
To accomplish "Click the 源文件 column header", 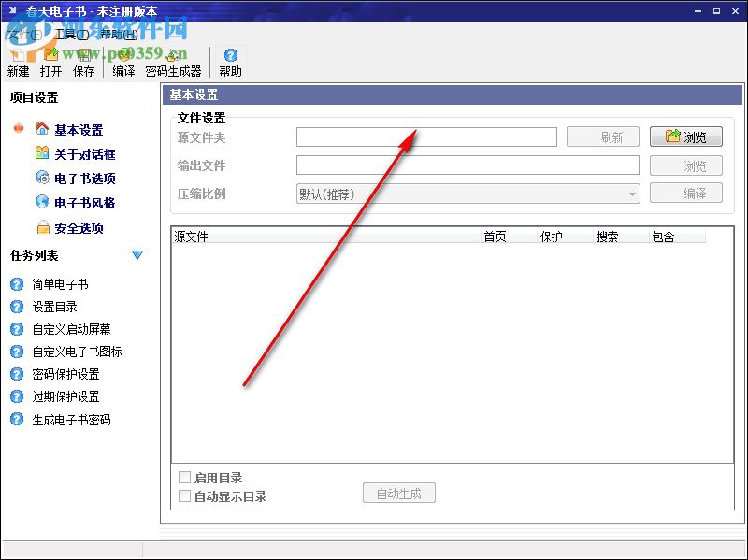I will tap(326, 237).
